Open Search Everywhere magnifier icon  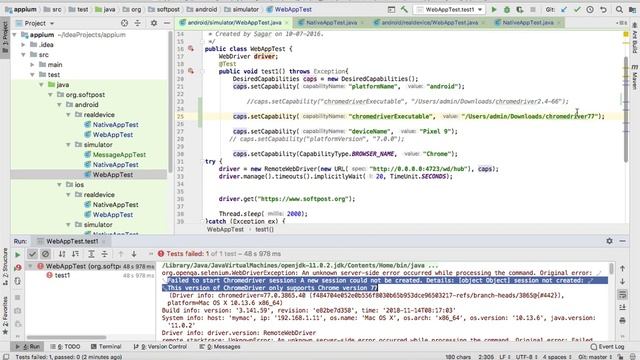click(620, 9)
